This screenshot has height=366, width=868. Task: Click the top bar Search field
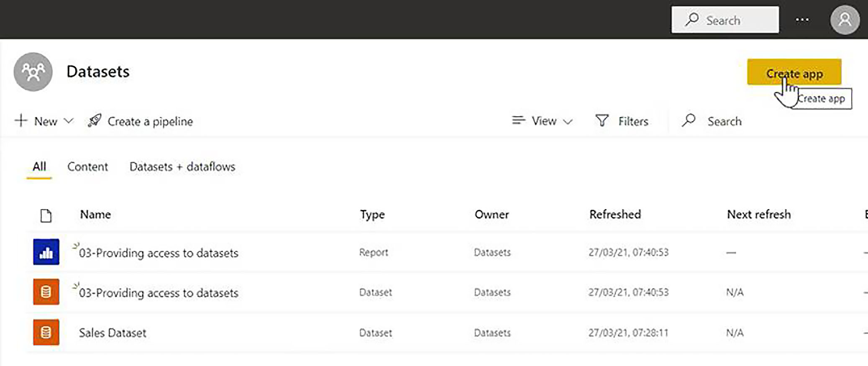tap(725, 20)
